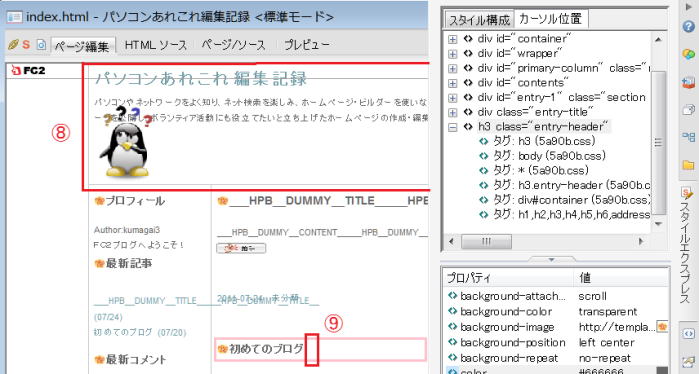Click the 初めてのブログ (07/20) link
This screenshot has width=699, height=374.
coord(140,333)
